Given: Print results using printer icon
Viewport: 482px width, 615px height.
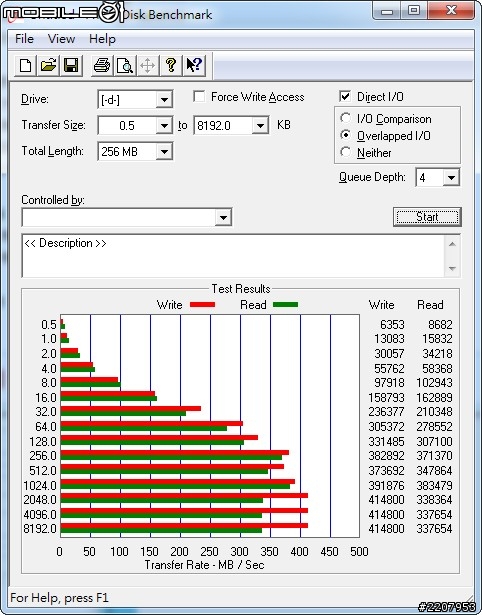Looking at the screenshot, I should 102,65.
